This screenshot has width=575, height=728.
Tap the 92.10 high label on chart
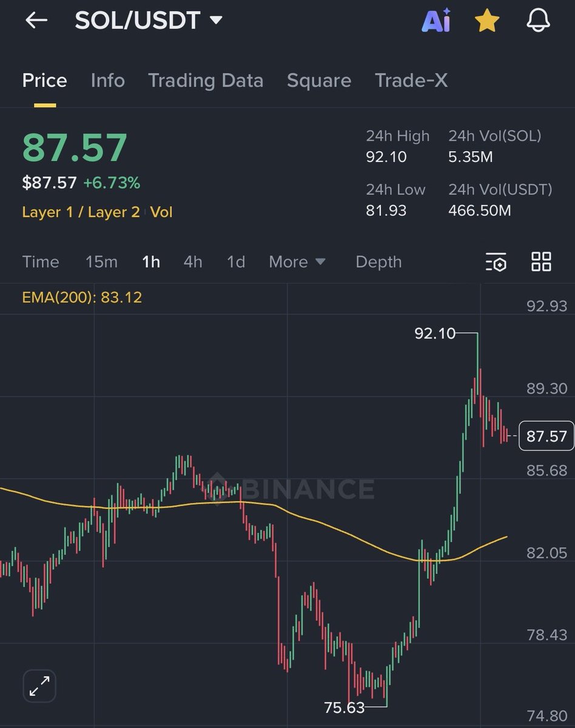coord(435,333)
